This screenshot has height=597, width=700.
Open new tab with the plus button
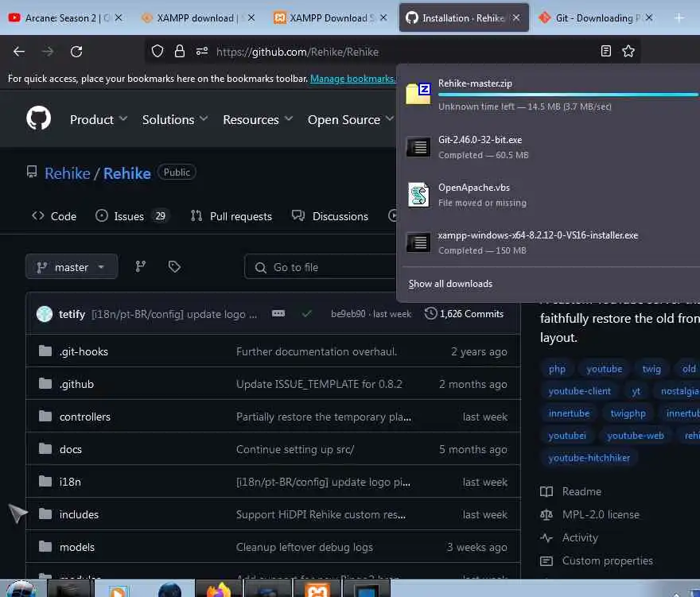[x=679, y=17]
